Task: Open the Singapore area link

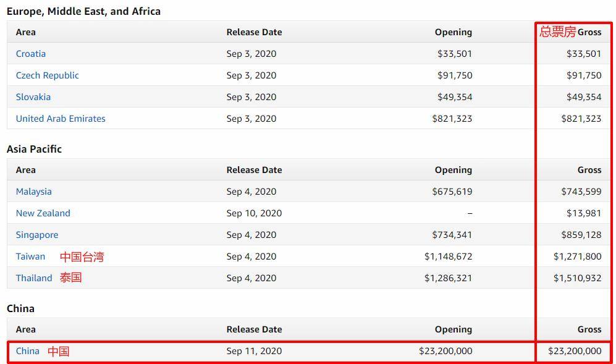Action: [x=37, y=235]
